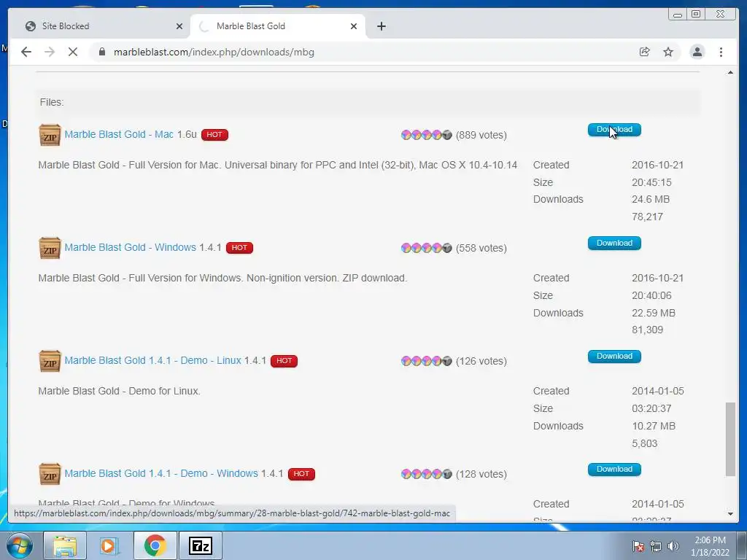
Task: Select the Marble Blast Gold tab
Action: click(278, 26)
